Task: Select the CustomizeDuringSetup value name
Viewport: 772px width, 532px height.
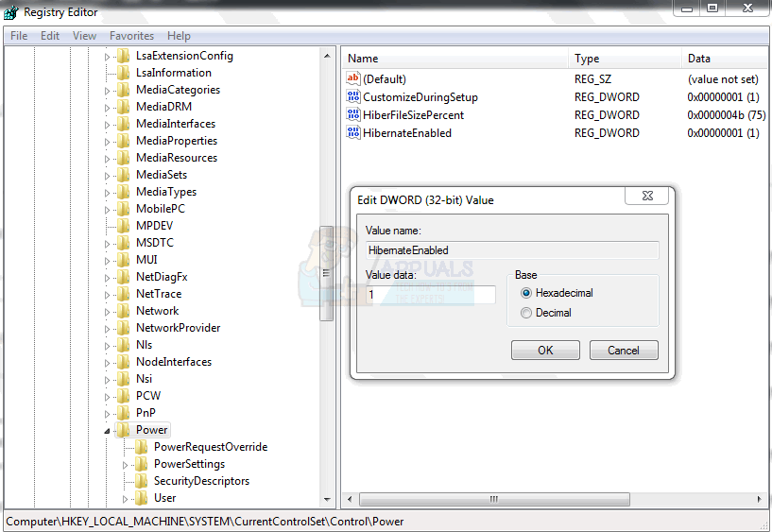Action: (x=420, y=97)
